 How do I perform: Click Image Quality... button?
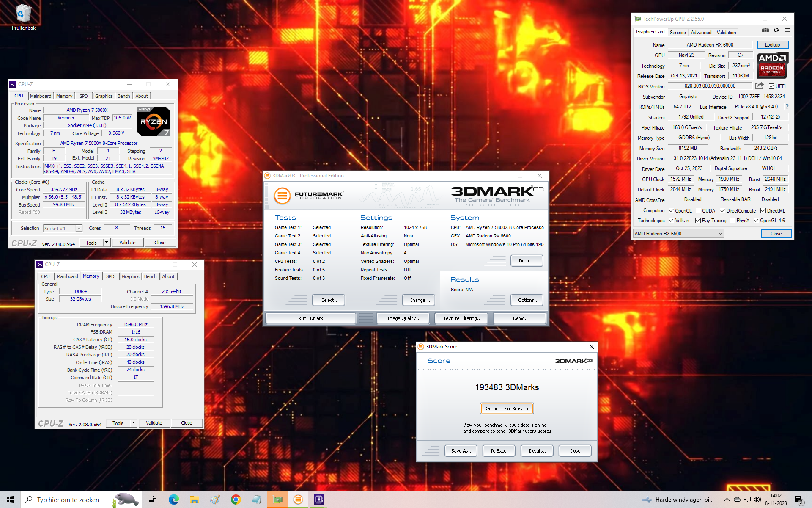point(403,318)
